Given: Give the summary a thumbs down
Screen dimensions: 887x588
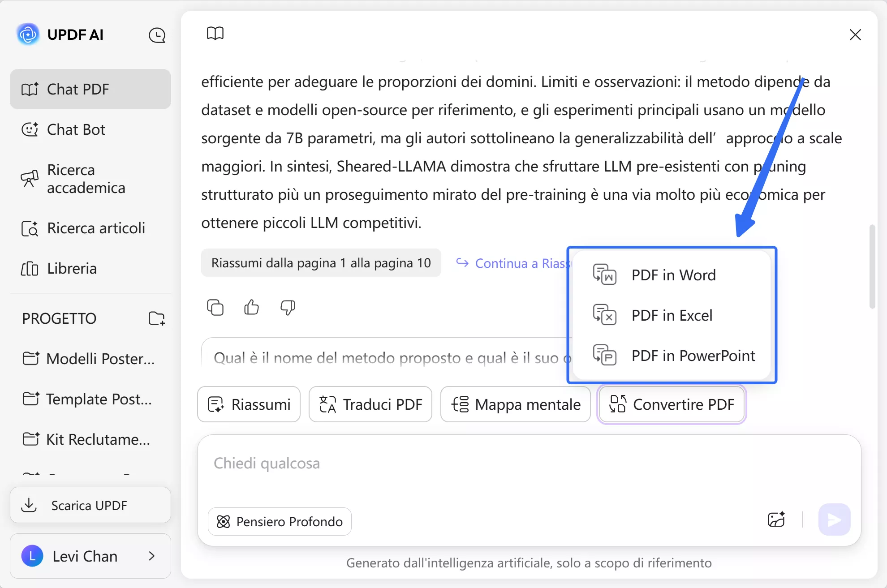Looking at the screenshot, I should click(287, 308).
